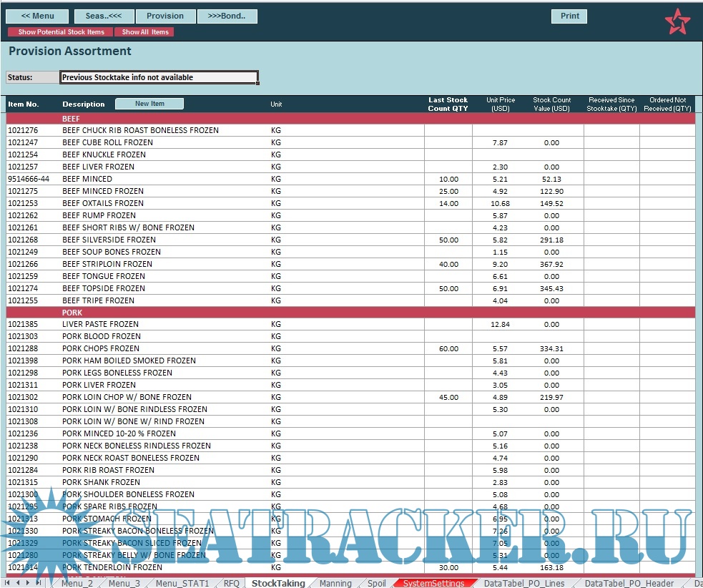Add a New Item to list

coord(149,104)
